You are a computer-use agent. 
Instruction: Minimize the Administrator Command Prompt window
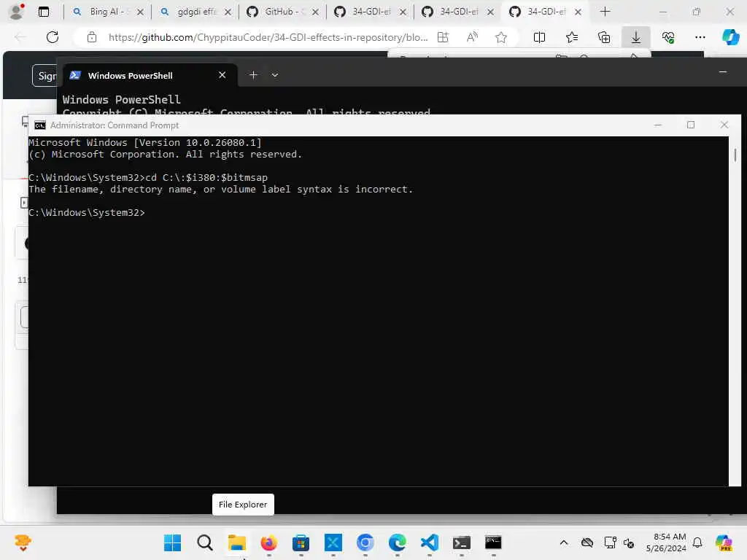658,125
